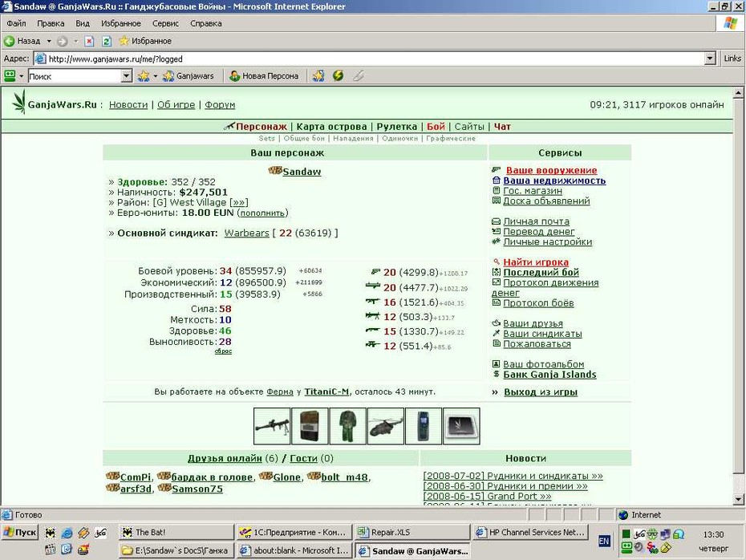746x560 pixels.
Task: Click the body armor vest thumbnail
Action: [x=310, y=426]
